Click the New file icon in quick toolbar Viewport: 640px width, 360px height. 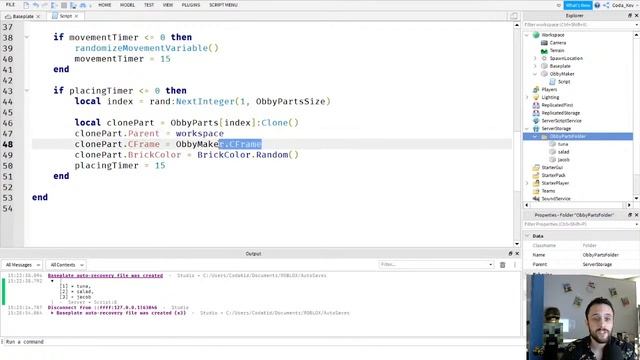coord(26,5)
